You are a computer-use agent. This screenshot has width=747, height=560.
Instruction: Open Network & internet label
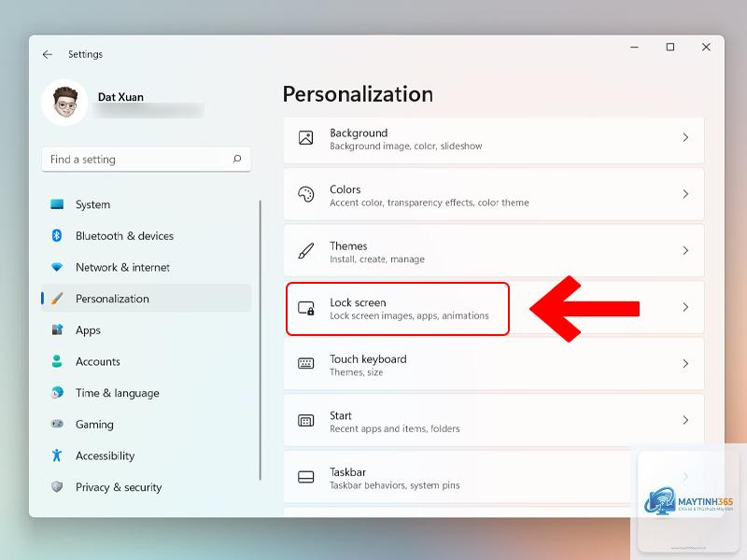pos(122,268)
